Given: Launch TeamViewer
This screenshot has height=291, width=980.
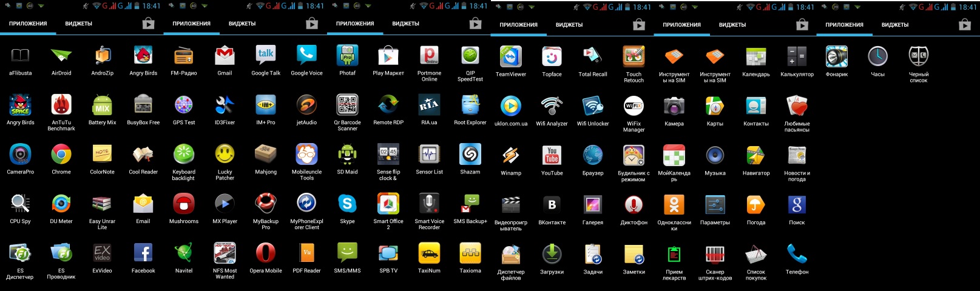Looking at the screenshot, I should pyautogui.click(x=510, y=58).
